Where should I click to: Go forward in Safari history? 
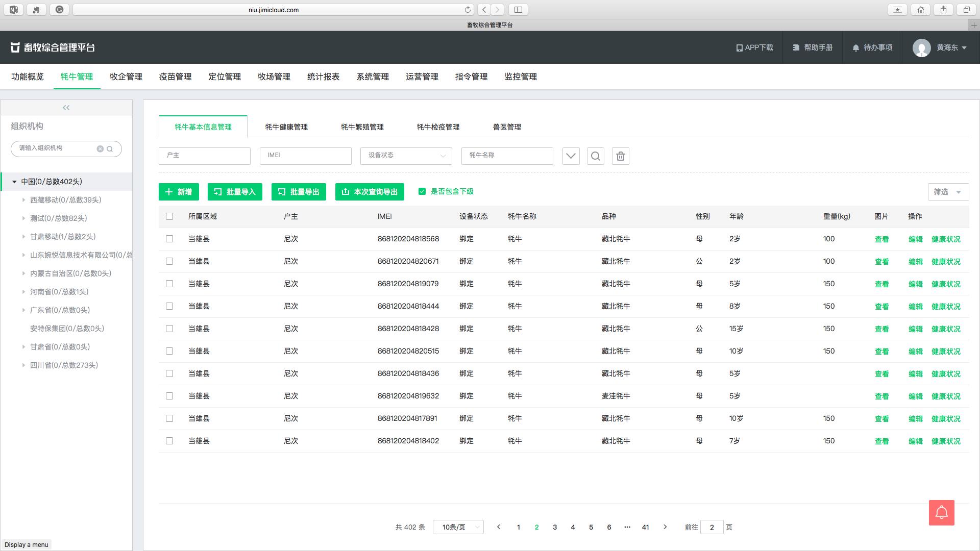(x=498, y=10)
